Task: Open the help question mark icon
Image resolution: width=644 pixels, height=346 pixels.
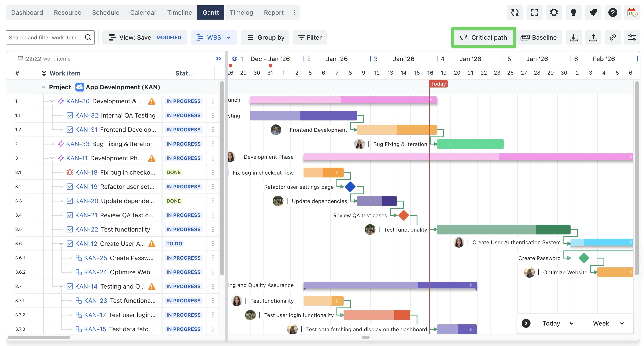Action: click(612, 12)
